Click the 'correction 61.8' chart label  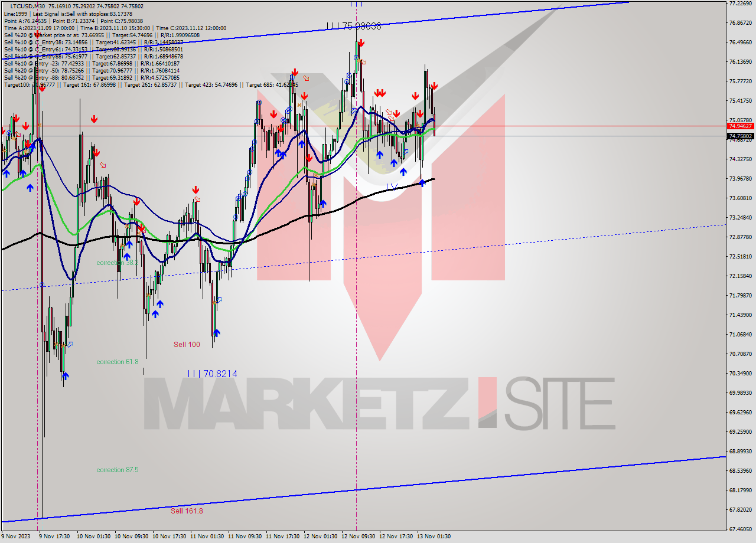click(118, 362)
